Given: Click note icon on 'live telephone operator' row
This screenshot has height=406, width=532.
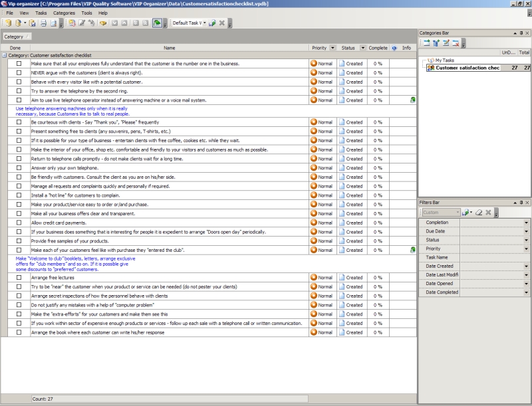Looking at the screenshot, I should point(412,100).
